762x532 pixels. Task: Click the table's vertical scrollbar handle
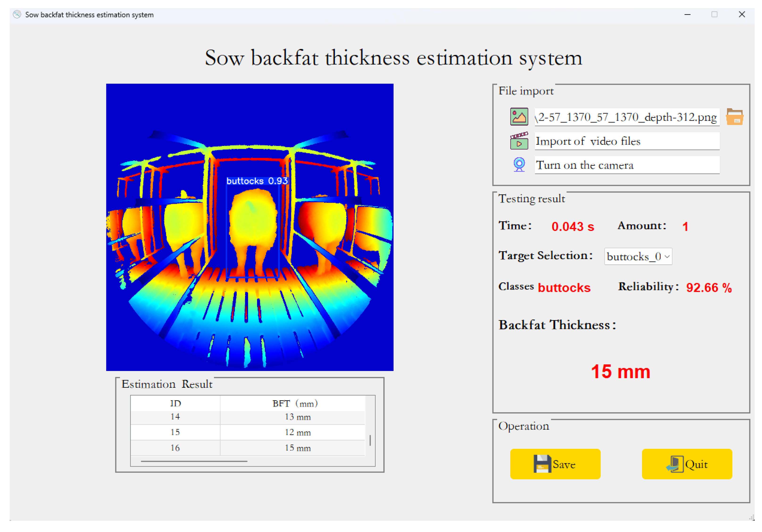click(x=370, y=440)
